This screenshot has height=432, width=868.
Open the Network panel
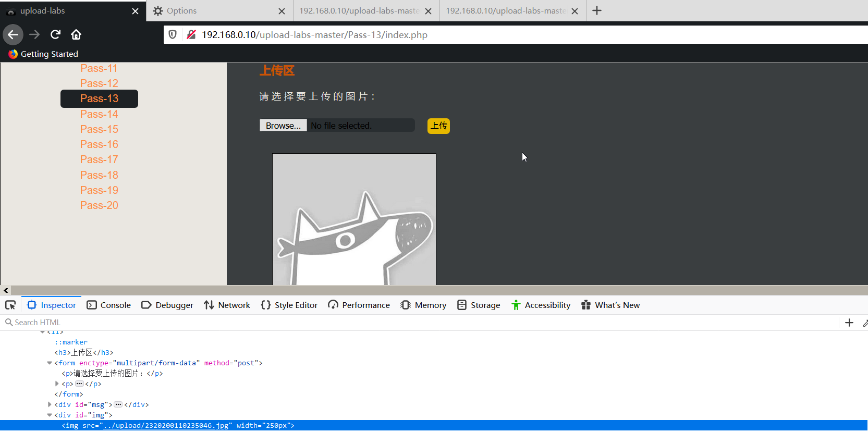pyautogui.click(x=227, y=305)
